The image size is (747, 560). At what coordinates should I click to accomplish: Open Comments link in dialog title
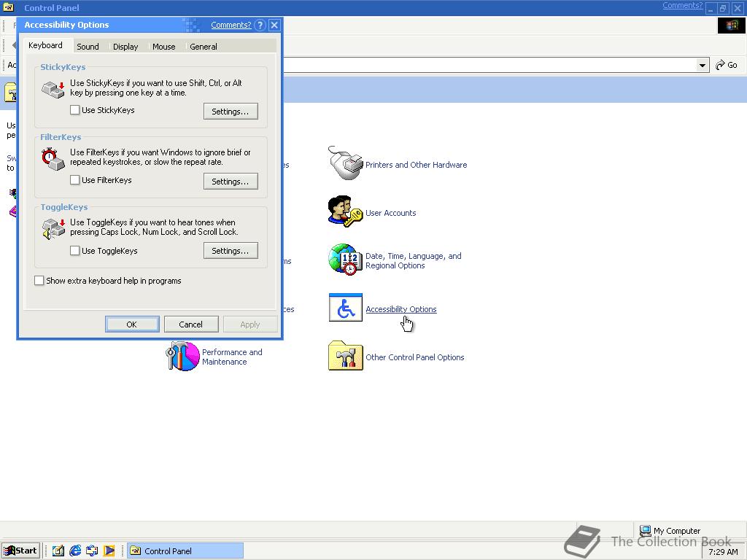click(x=231, y=26)
